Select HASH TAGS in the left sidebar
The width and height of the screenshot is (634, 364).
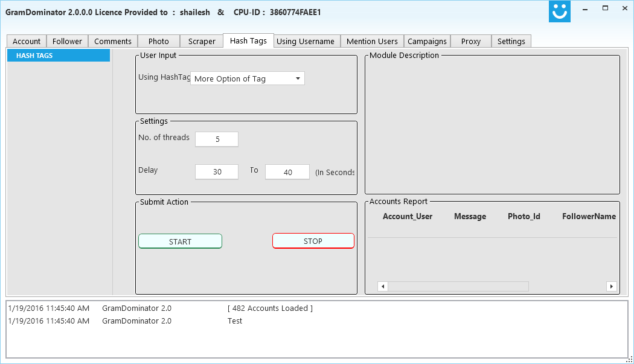[x=59, y=56]
